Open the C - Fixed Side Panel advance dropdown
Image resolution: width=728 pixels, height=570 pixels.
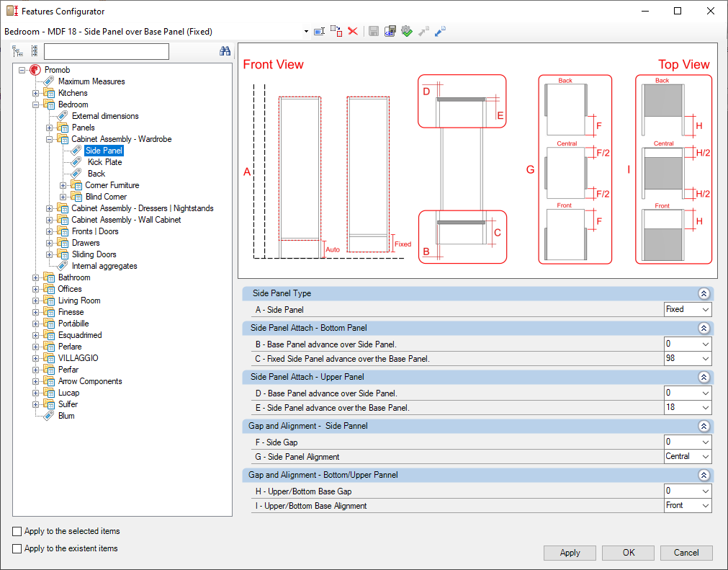click(688, 359)
